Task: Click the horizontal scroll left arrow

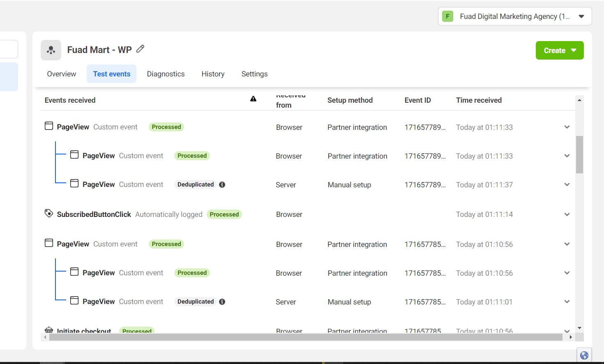Action: tap(45, 337)
